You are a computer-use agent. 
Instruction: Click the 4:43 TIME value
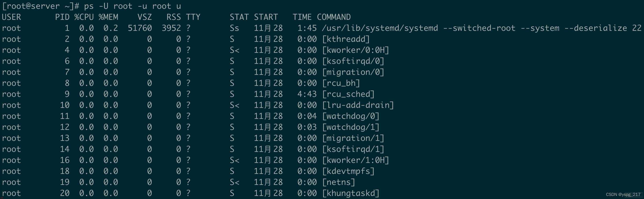tap(307, 94)
